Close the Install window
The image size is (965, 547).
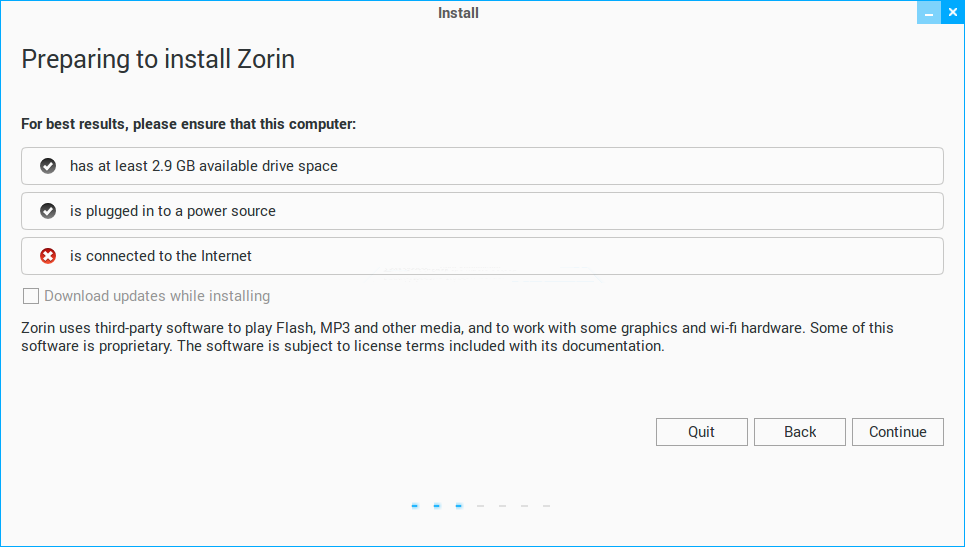pos(952,13)
